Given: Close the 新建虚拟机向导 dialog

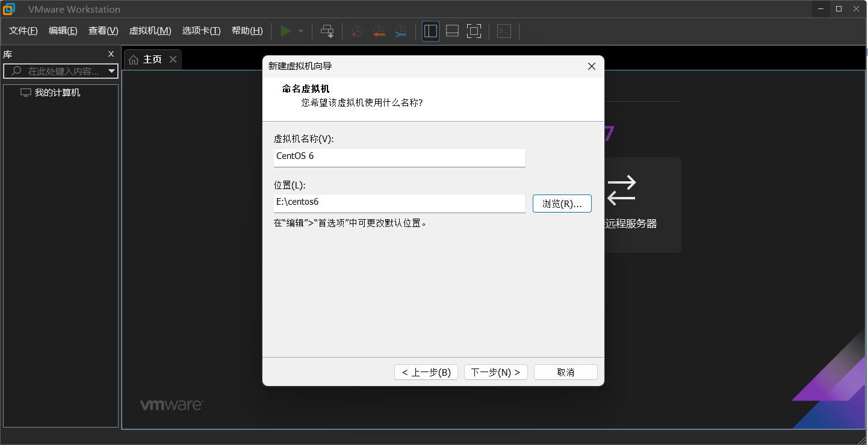Looking at the screenshot, I should pos(592,66).
